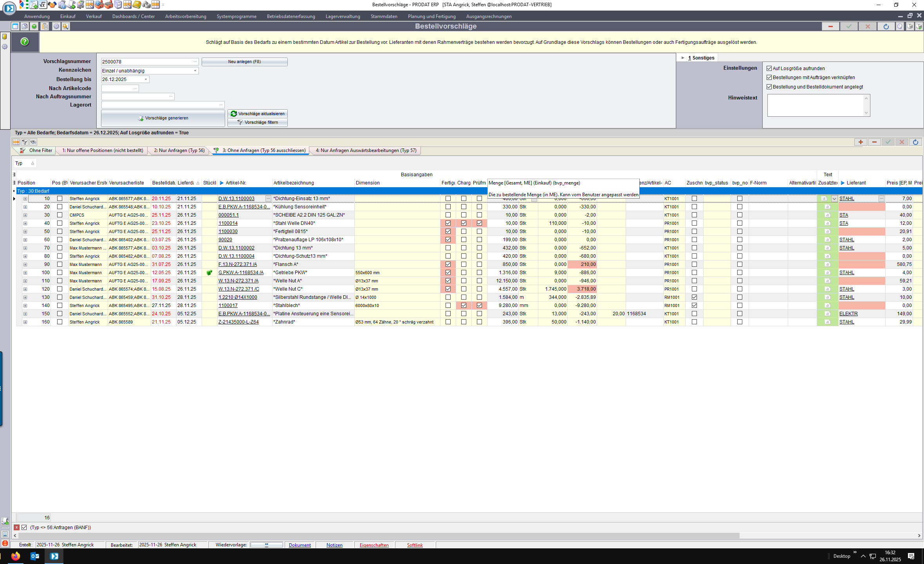Click the red plus add-row icon above grid

(861, 142)
